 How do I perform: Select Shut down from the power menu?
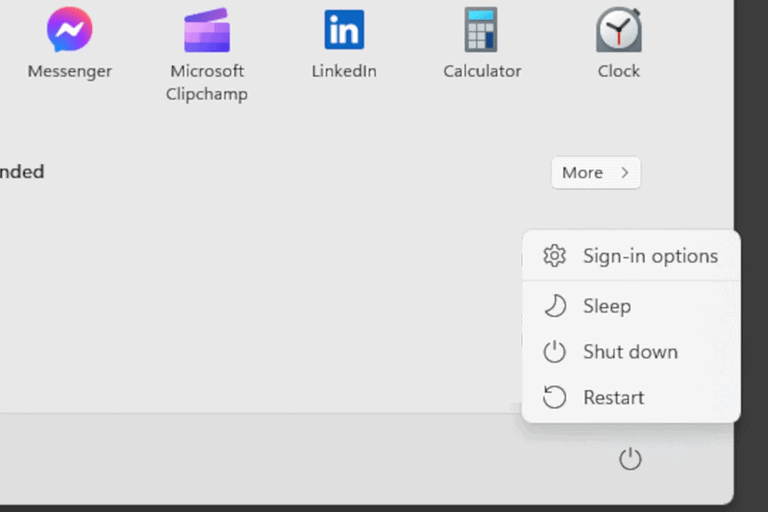coord(630,352)
